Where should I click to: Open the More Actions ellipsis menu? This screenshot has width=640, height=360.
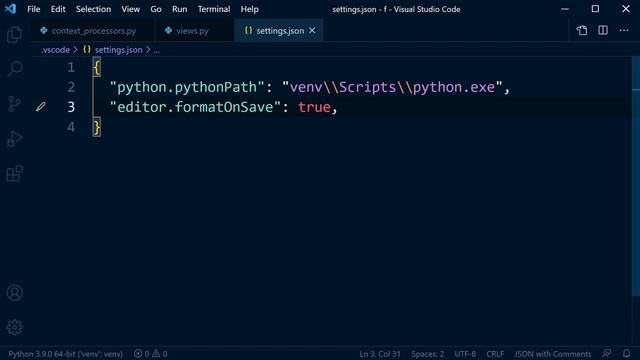point(624,30)
